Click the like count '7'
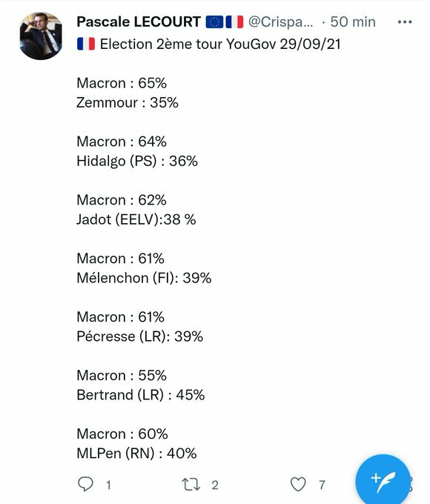The image size is (430, 504). pos(322,485)
